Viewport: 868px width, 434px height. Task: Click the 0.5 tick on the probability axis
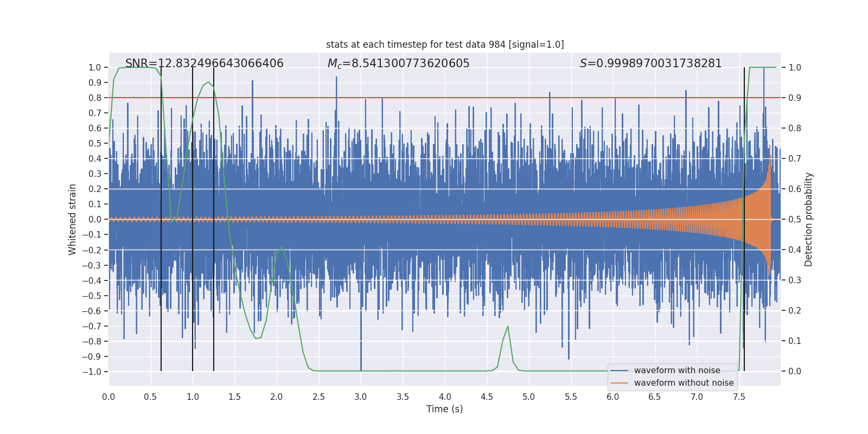pyautogui.click(x=795, y=220)
